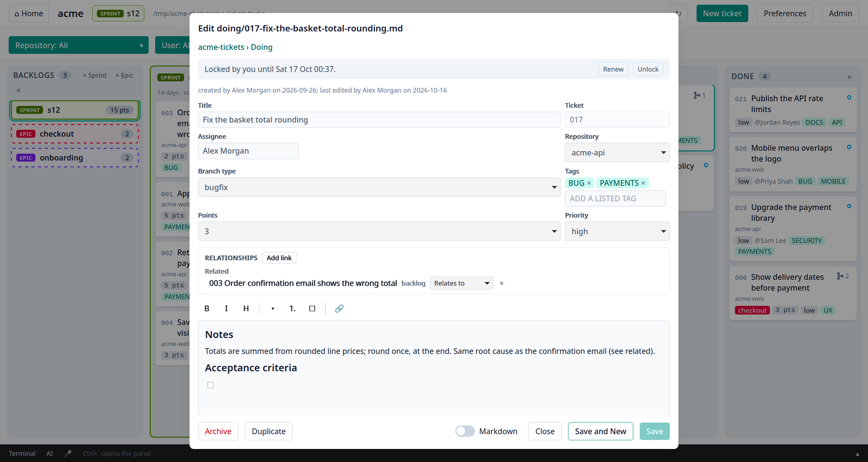Remove the PAYMENTS tag from the ticket
The width and height of the screenshot is (868, 462).
tap(643, 183)
